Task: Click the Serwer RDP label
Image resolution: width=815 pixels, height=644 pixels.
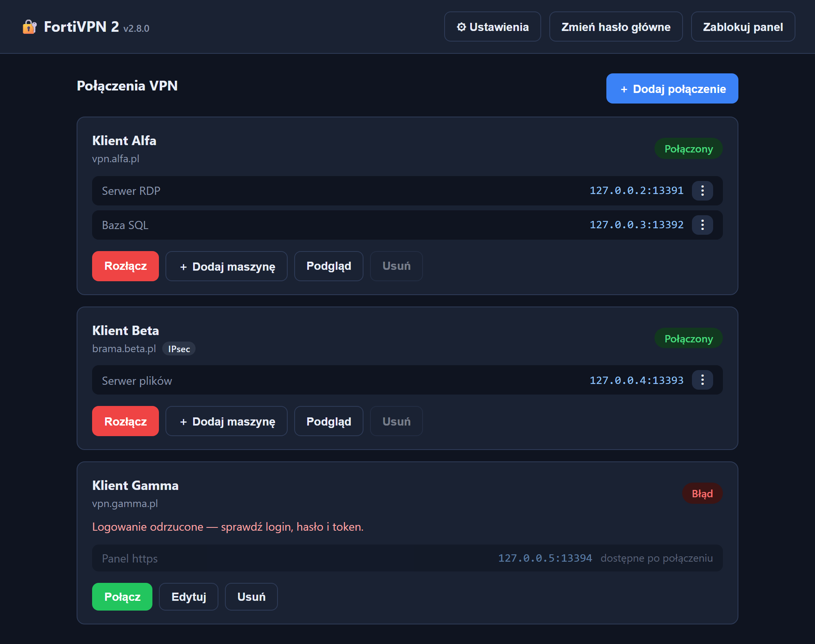Action: [x=131, y=191]
